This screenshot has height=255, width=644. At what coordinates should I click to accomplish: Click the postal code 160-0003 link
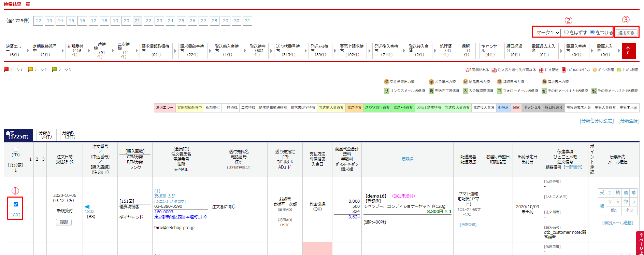(x=164, y=212)
